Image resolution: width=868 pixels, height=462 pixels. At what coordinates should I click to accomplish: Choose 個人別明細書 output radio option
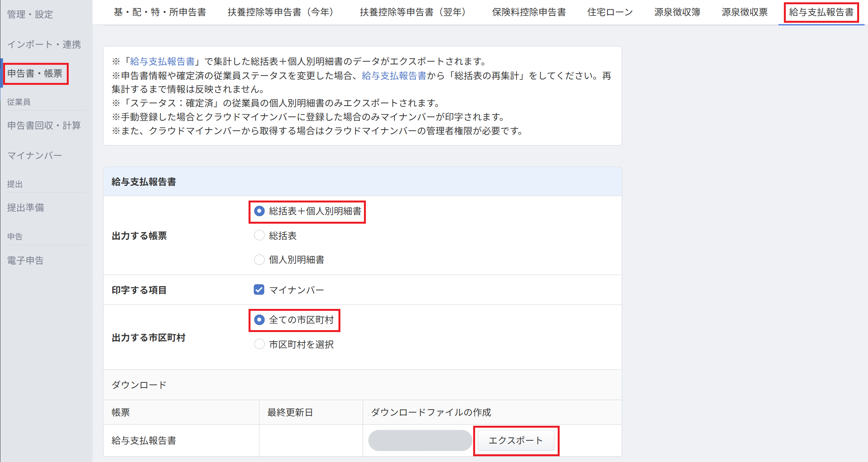coord(259,260)
